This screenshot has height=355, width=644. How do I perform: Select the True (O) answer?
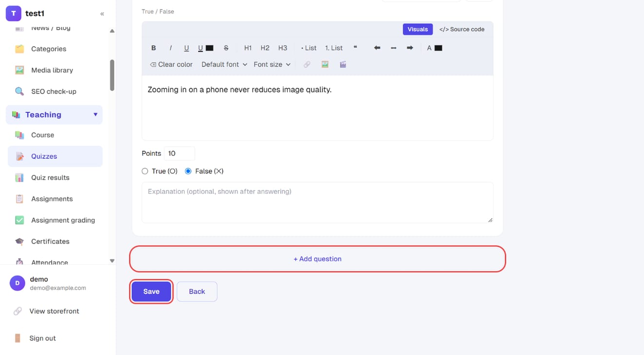point(145,171)
